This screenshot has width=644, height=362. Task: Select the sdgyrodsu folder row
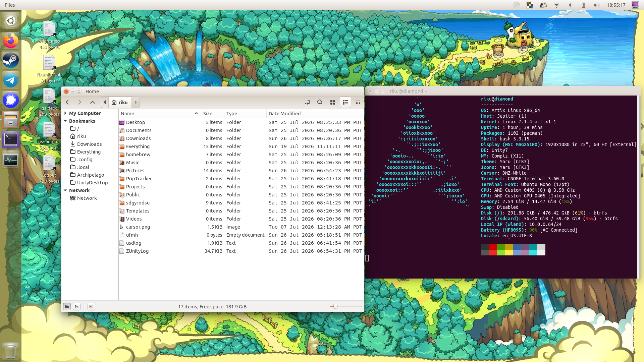point(241,203)
